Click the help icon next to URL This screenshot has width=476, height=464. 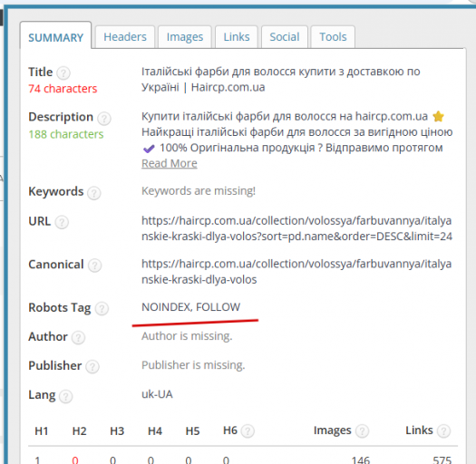tap(62, 222)
